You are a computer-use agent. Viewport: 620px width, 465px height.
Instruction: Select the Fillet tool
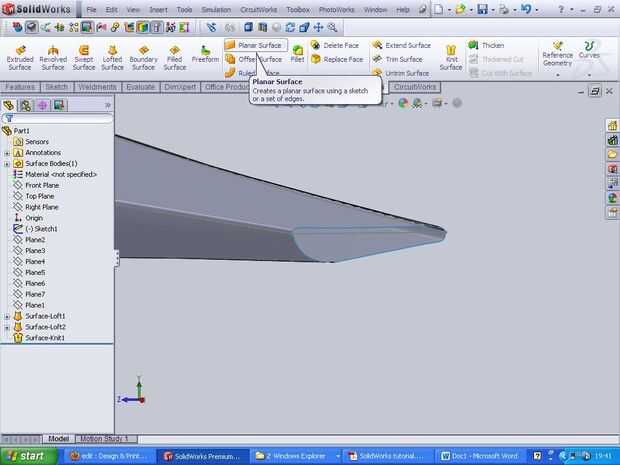tap(297, 54)
